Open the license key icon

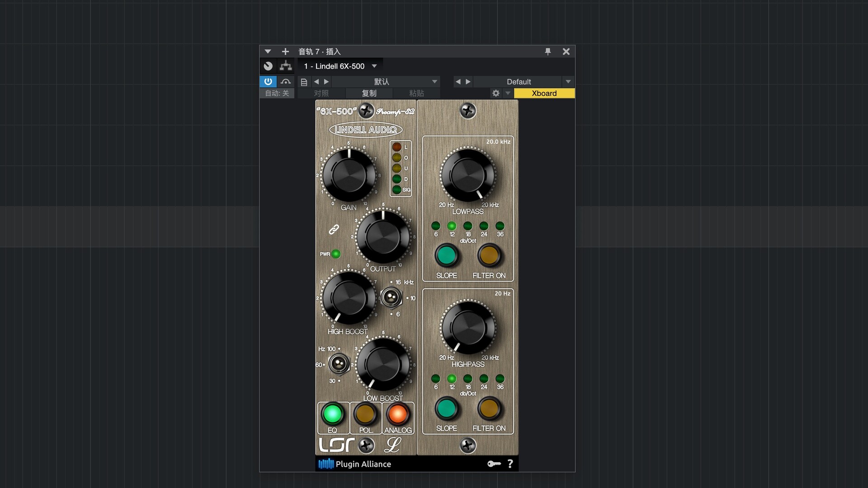tap(494, 464)
